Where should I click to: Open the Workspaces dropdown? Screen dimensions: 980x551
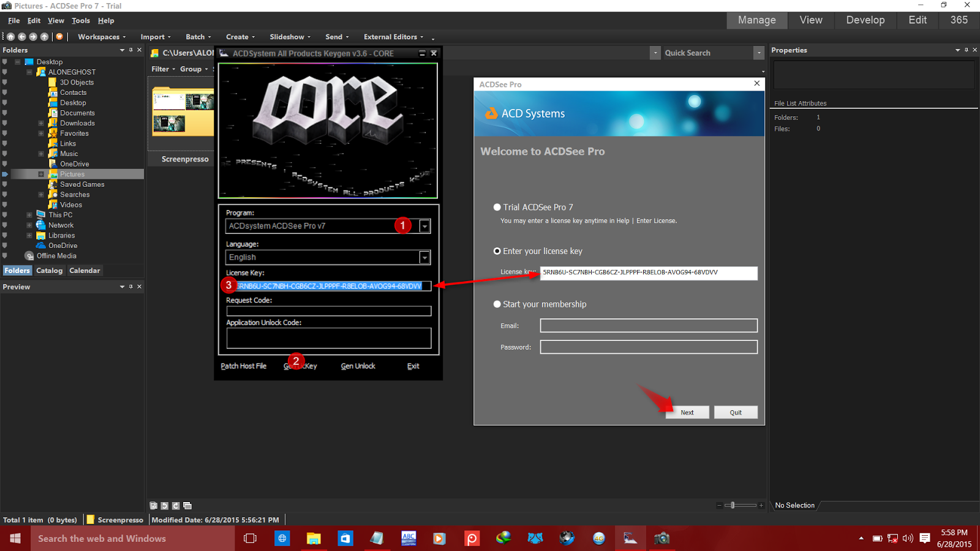click(x=102, y=37)
